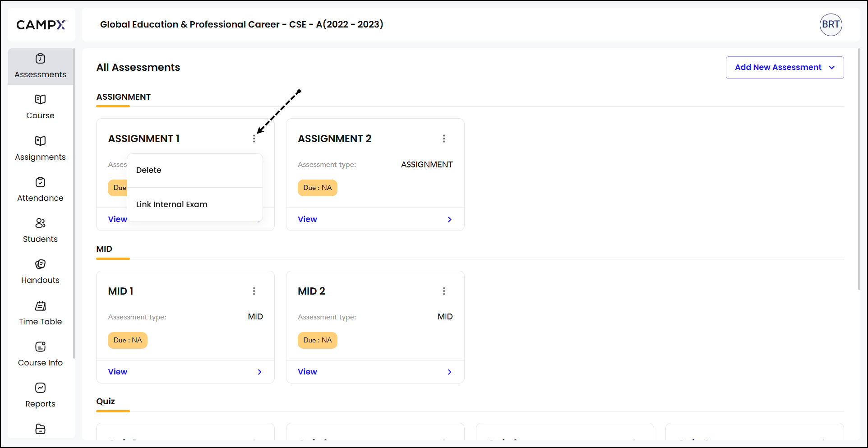Click the sidebar vertical scrollbar
868x448 pixels.
click(74, 203)
